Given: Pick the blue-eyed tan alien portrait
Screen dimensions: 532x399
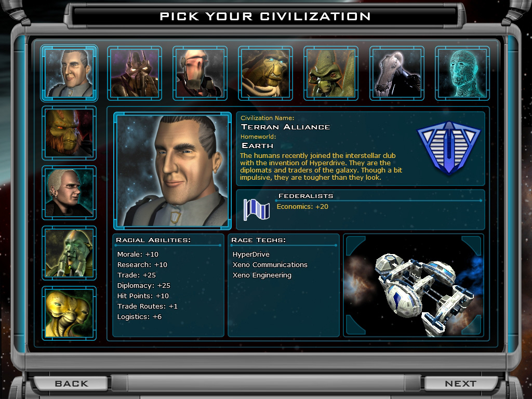Looking at the screenshot, I should click(x=265, y=73).
